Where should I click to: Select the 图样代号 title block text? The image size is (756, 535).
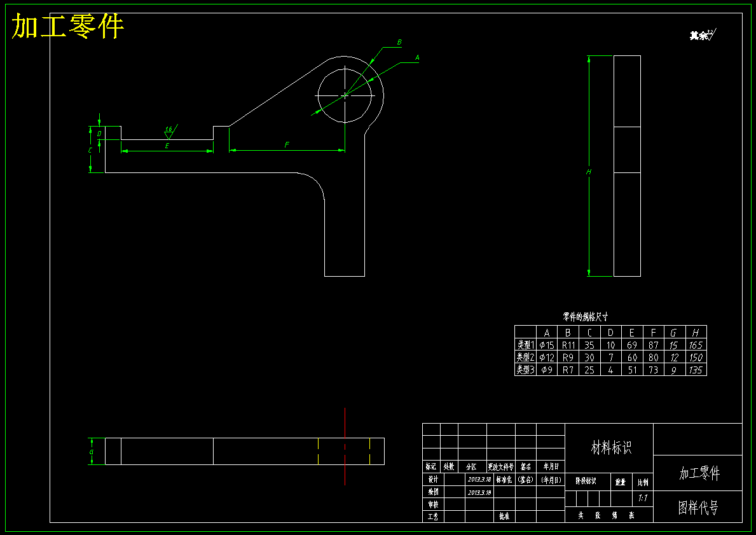(x=698, y=508)
